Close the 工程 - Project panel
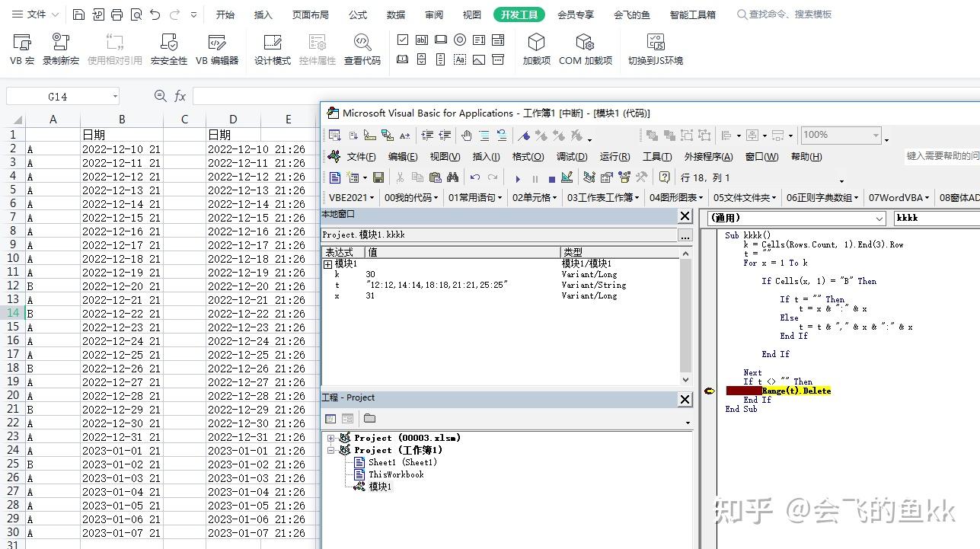The image size is (980, 549). (685, 399)
